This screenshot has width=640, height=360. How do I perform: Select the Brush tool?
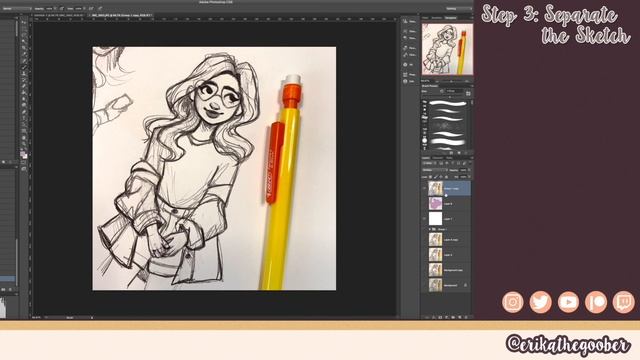24,67
